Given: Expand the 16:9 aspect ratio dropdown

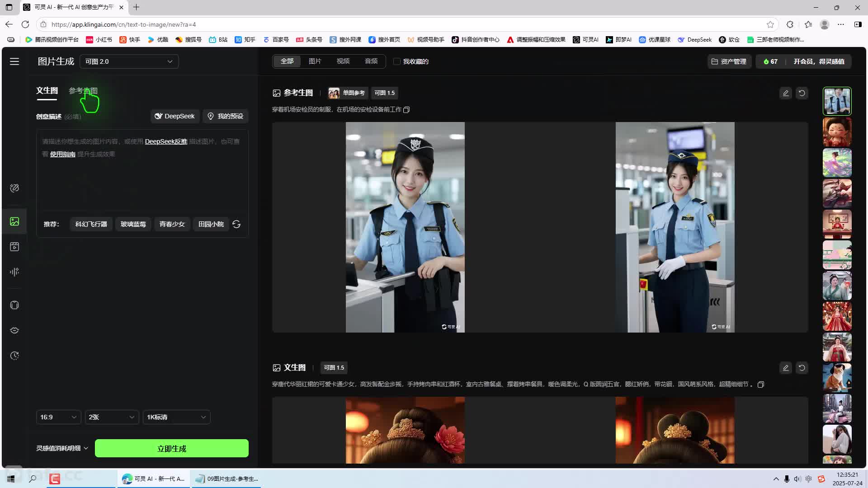Looking at the screenshot, I should point(58,417).
